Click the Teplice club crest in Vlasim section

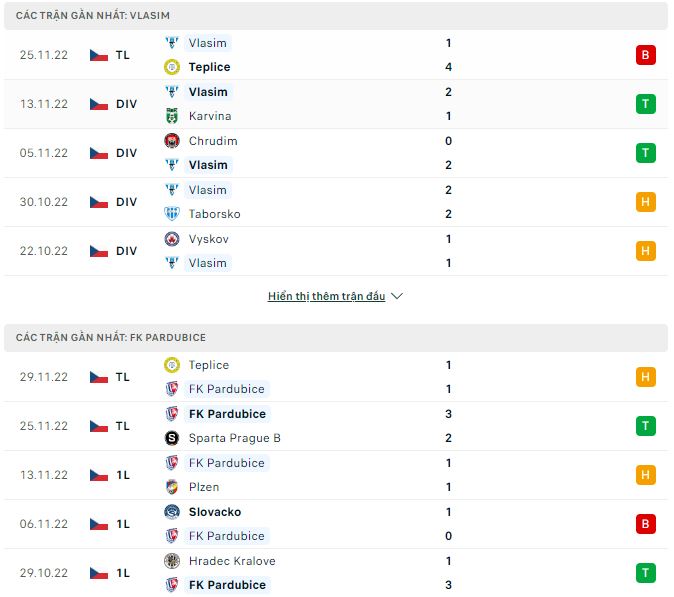171,67
